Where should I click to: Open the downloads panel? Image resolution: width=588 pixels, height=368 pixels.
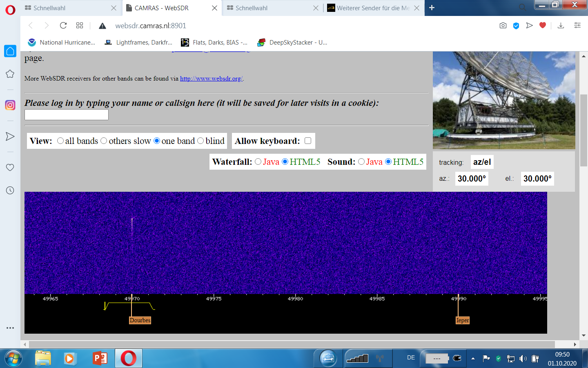[561, 26]
